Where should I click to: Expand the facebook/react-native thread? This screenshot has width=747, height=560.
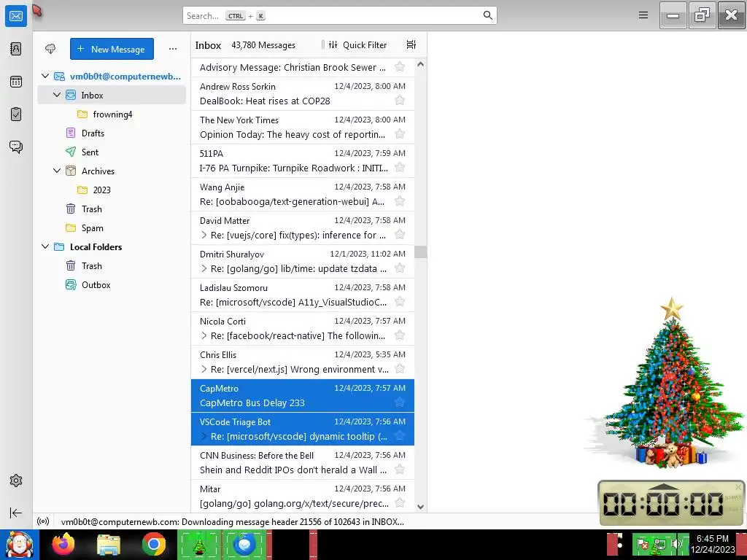click(204, 335)
